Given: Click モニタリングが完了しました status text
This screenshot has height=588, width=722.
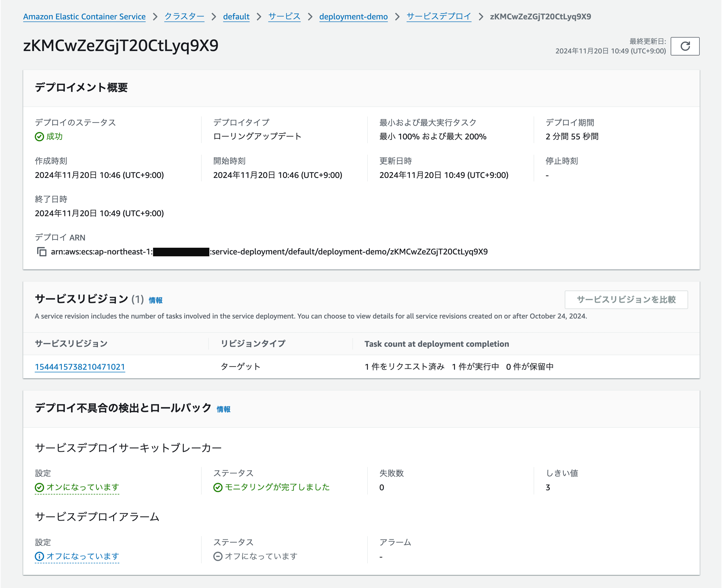Looking at the screenshot, I should pos(277,487).
